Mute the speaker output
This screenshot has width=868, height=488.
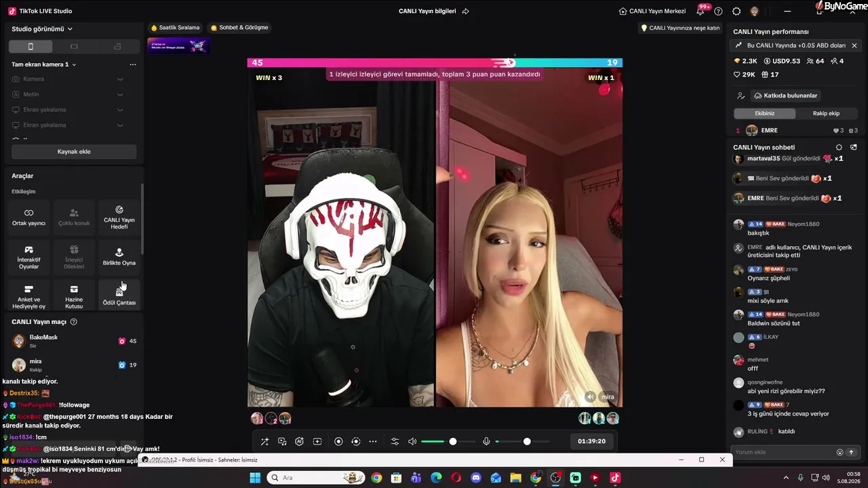pos(412,441)
